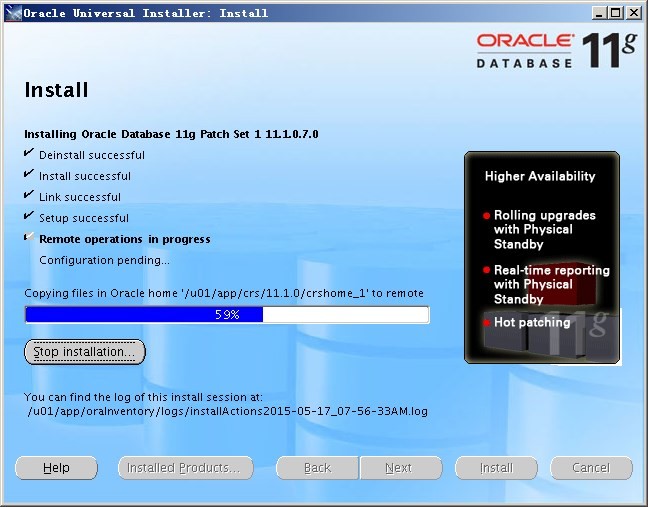The height and width of the screenshot is (507, 648).
Task: Click the Install button at bottom
Action: [x=496, y=468]
